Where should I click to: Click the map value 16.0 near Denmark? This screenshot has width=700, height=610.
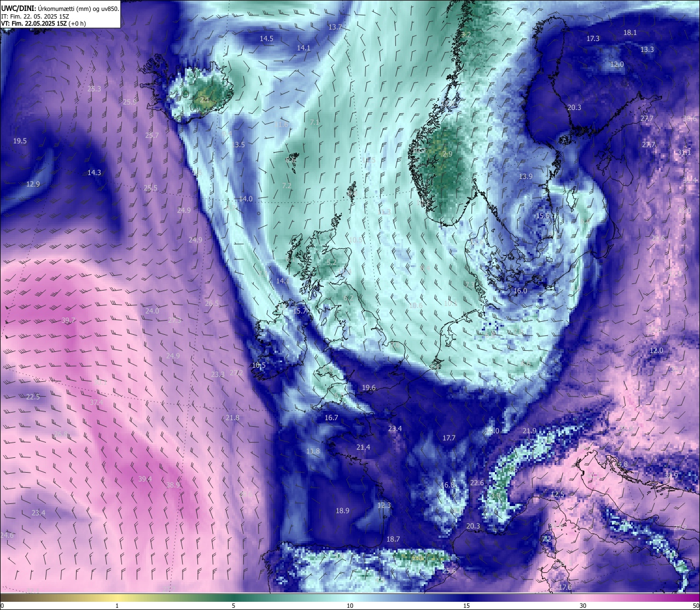(520, 291)
